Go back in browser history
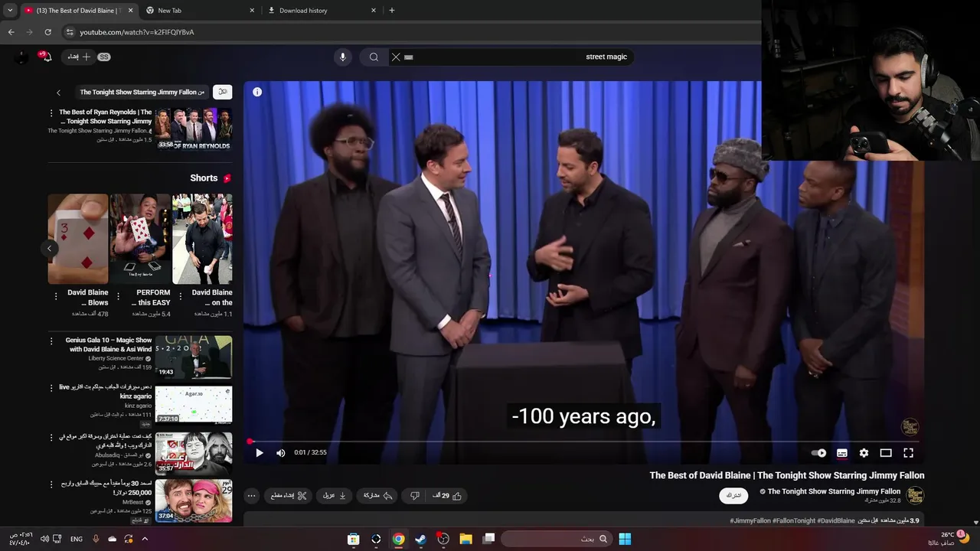This screenshot has height=551, width=980. 11,32
